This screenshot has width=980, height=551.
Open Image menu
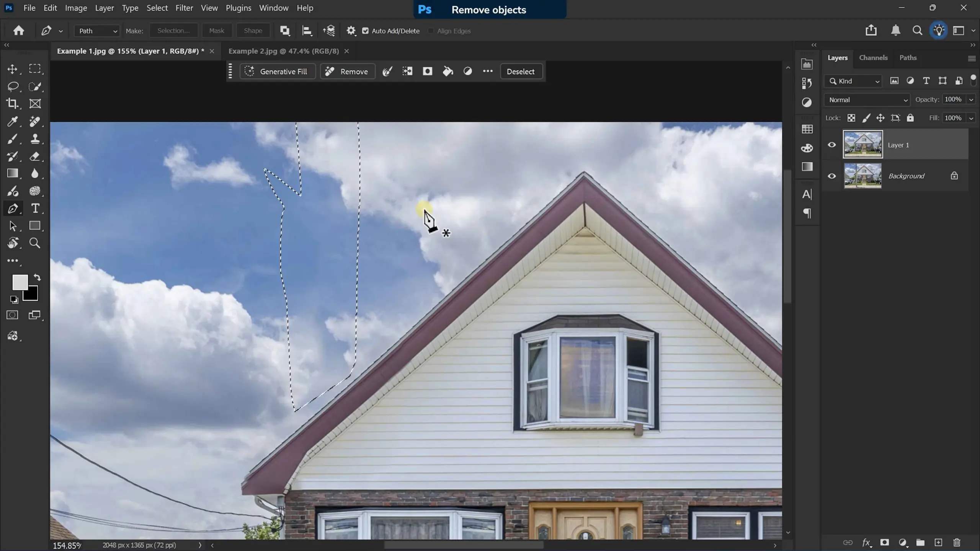[76, 8]
